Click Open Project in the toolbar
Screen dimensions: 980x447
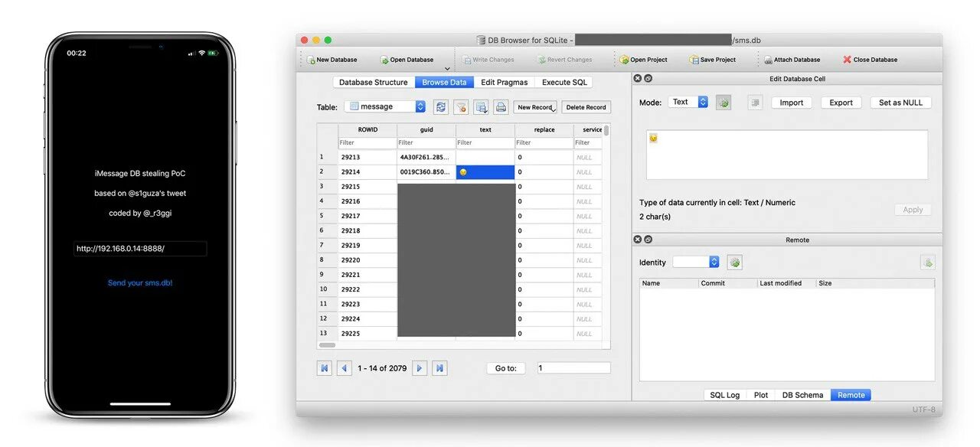643,60
